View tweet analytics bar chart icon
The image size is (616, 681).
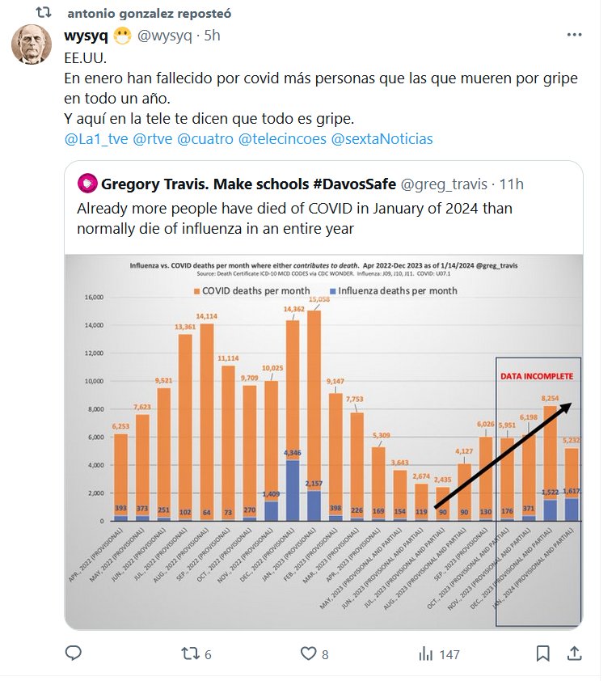tap(426, 654)
